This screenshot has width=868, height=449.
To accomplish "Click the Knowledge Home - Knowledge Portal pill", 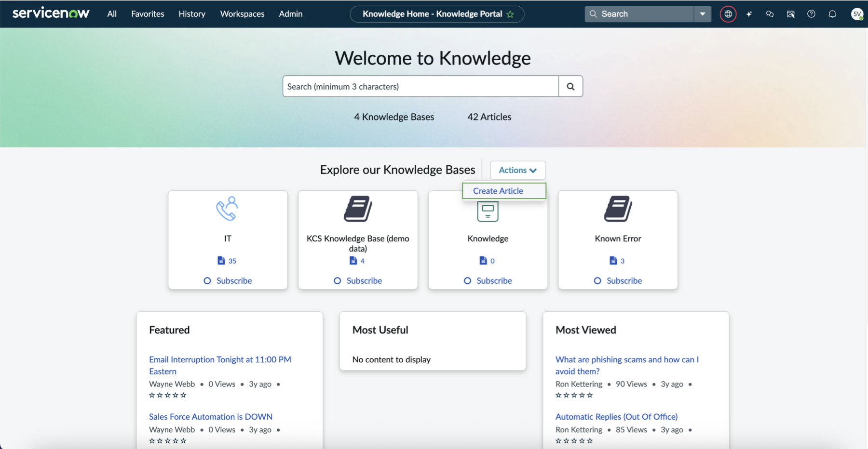I will (x=437, y=14).
